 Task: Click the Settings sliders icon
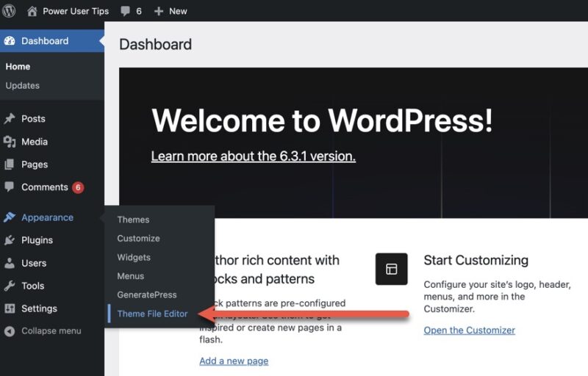(x=10, y=308)
